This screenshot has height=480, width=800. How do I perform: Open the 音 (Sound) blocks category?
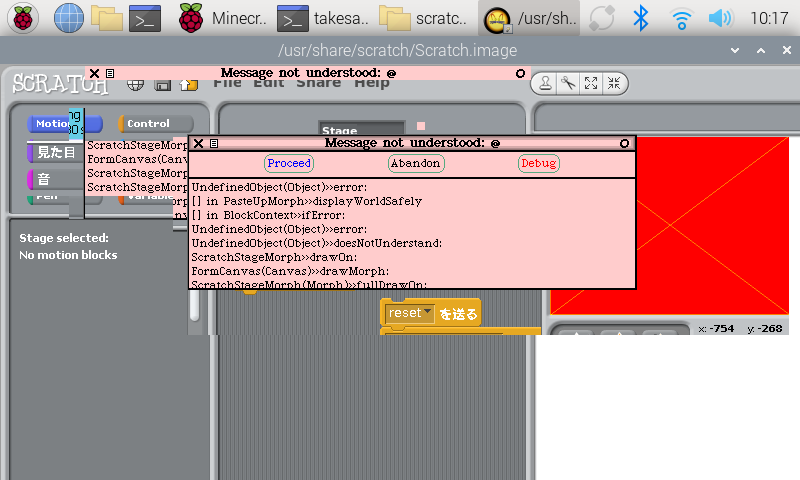point(55,179)
